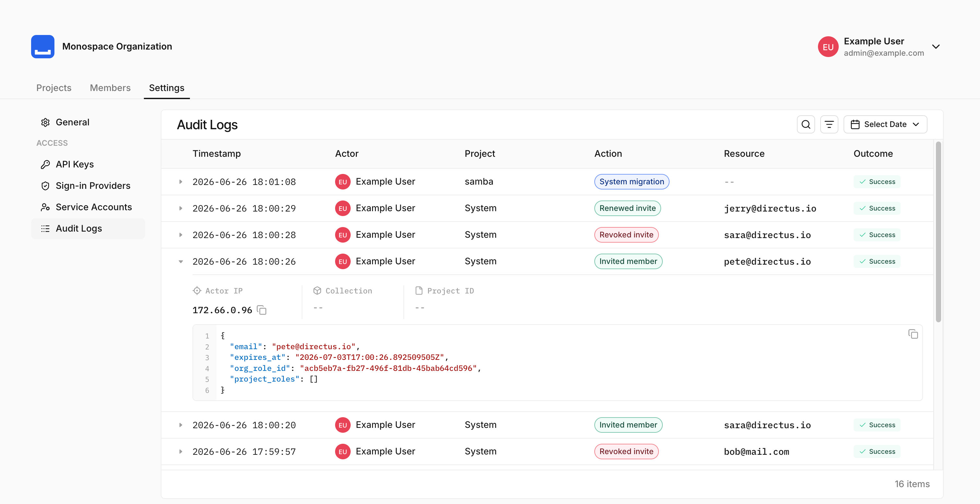Click the EU avatar in the bob@mail.com row
This screenshot has width=980, height=504.
click(x=343, y=452)
